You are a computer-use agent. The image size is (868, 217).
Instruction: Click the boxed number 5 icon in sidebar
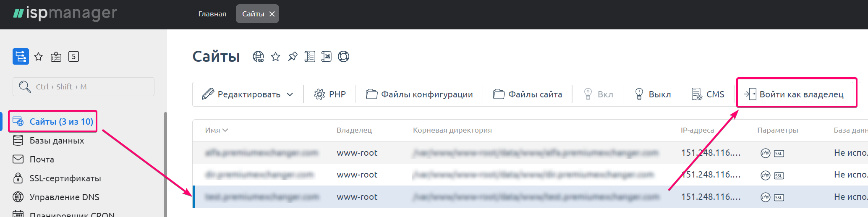(73, 57)
